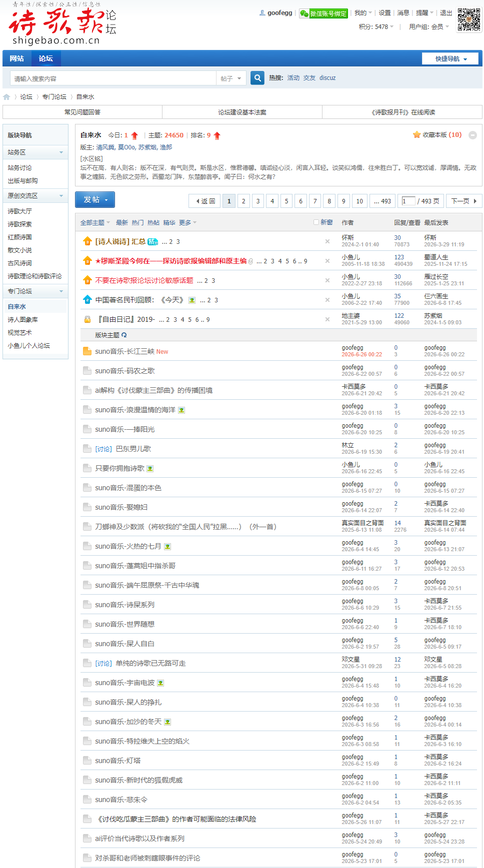Click image attachment icon beside 加沙的冬天
This screenshot has width=484, height=868.
[167, 722]
